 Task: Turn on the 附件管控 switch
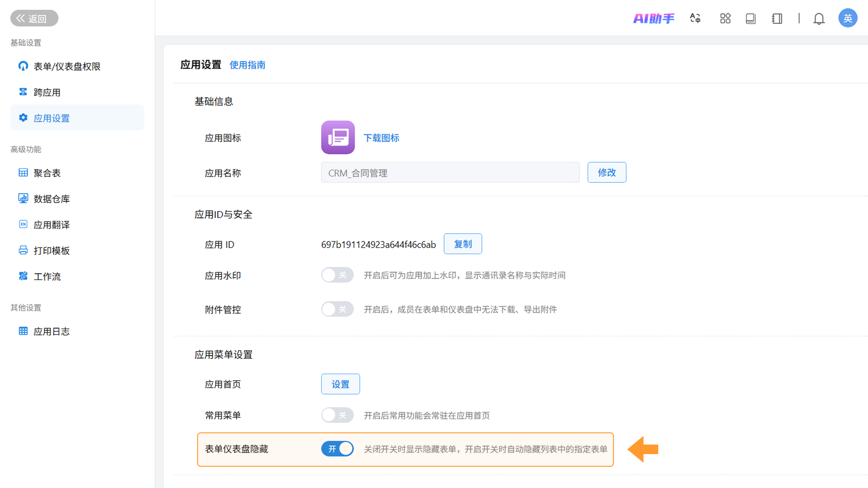[x=337, y=309]
